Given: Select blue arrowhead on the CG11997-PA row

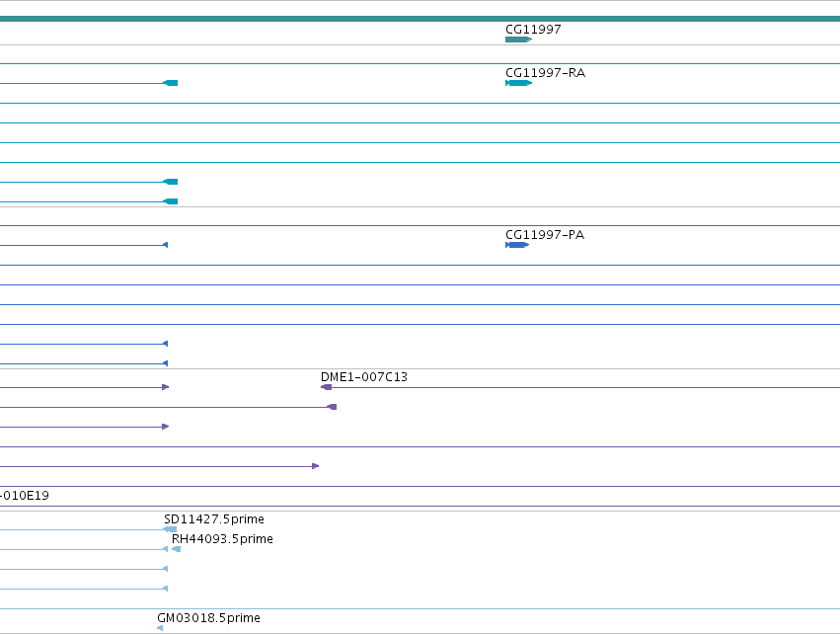Looking at the screenshot, I should 166,245.
